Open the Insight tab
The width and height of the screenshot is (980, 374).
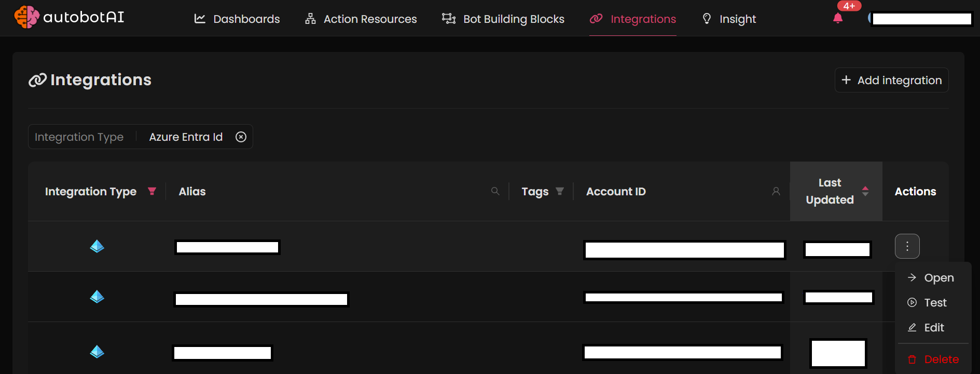point(729,19)
